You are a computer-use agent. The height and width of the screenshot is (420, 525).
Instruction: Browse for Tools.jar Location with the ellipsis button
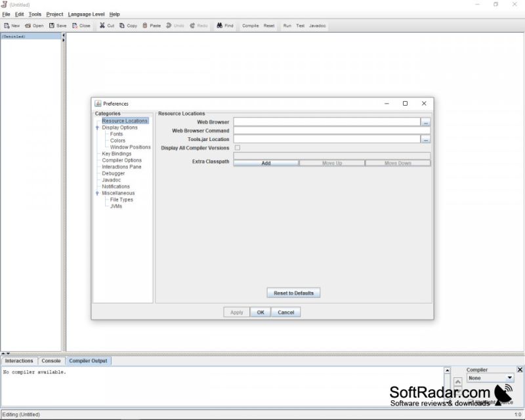[427, 139]
